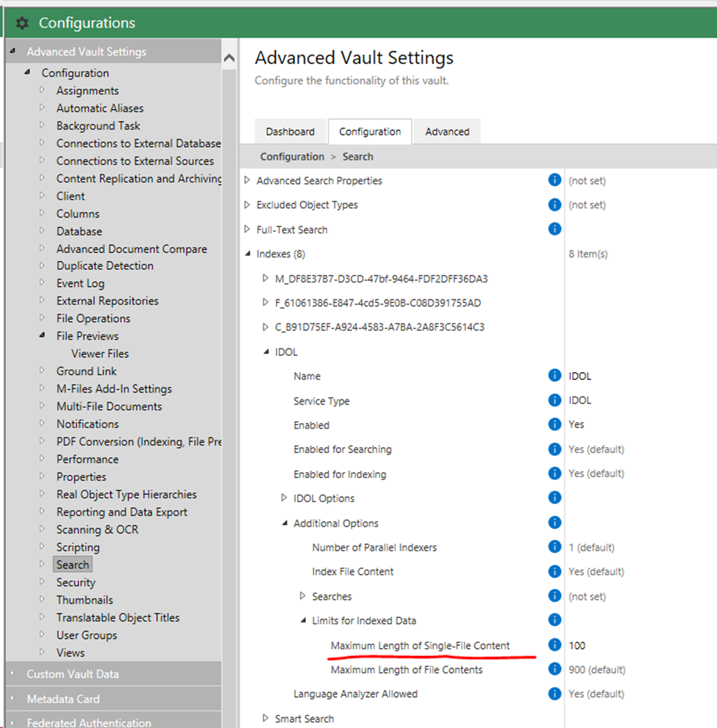Open info icon for Excluded Object Types
The image size is (717, 728).
click(x=554, y=204)
